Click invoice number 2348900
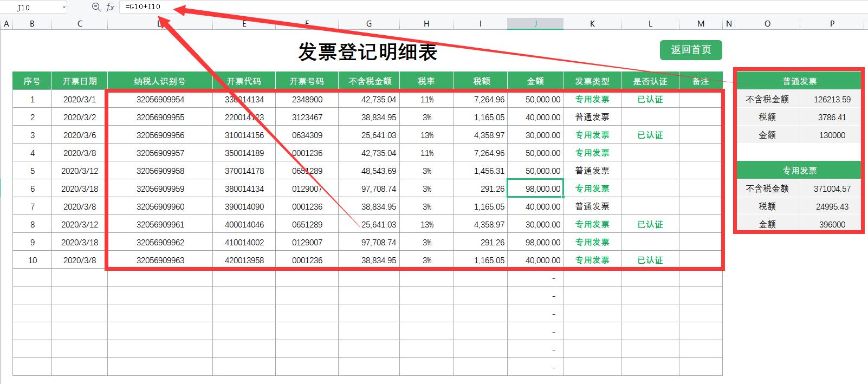This screenshot has width=868, height=384. (307, 99)
